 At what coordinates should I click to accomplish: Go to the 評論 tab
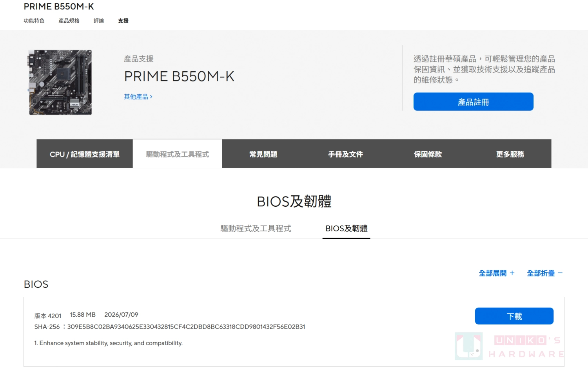(99, 21)
